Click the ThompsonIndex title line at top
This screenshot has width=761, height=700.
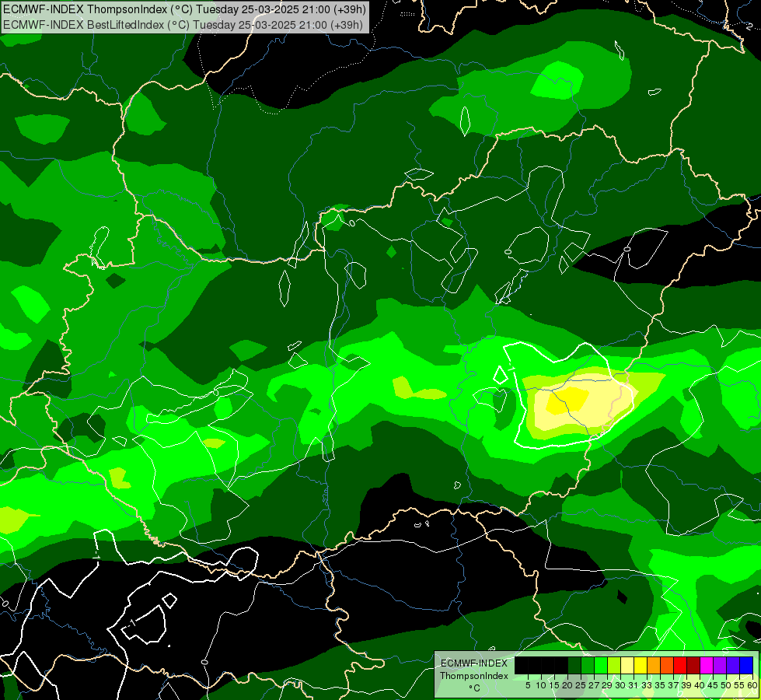point(184,9)
